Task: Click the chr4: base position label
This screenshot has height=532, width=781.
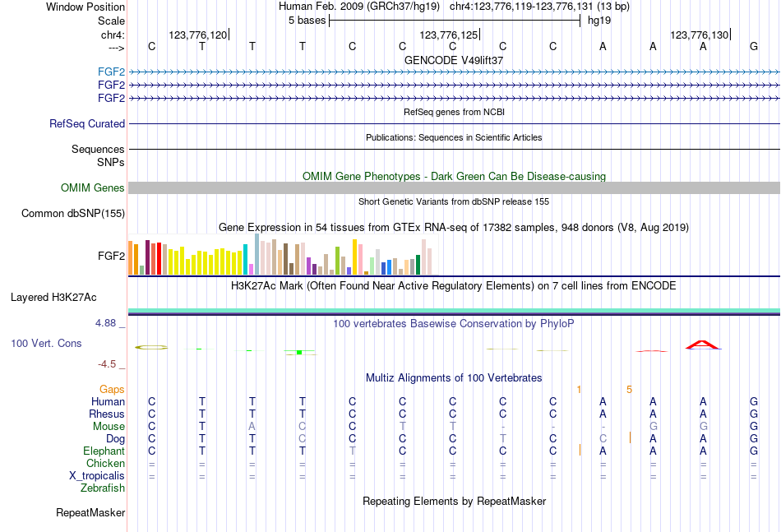Action: 113,35
